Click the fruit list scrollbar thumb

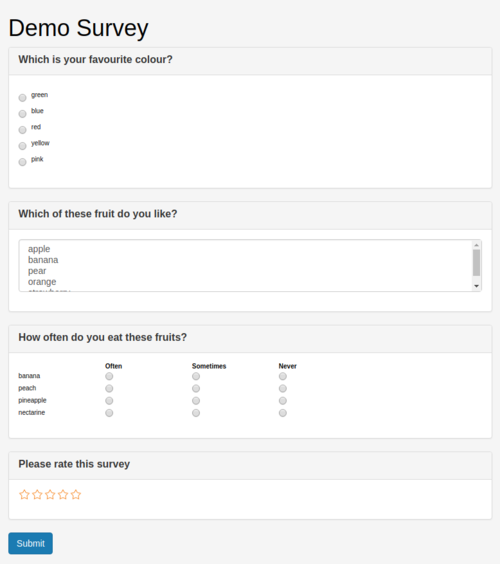(477, 263)
